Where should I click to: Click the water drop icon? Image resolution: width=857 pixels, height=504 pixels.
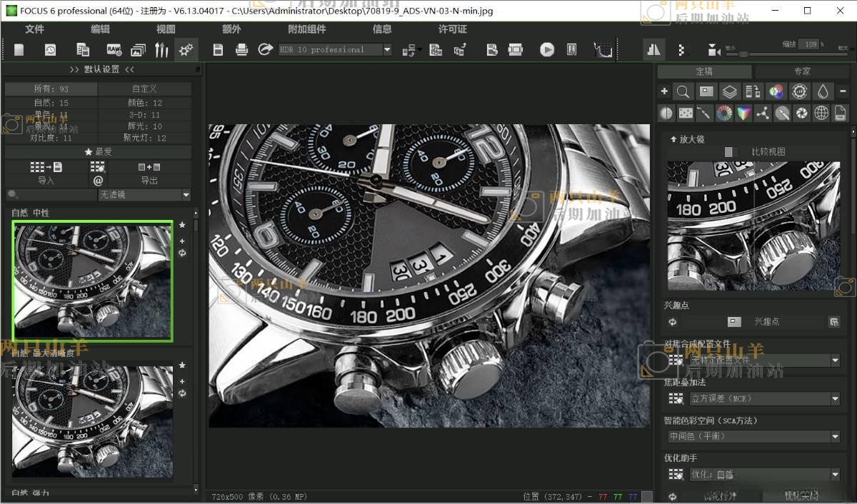pyautogui.click(x=823, y=91)
